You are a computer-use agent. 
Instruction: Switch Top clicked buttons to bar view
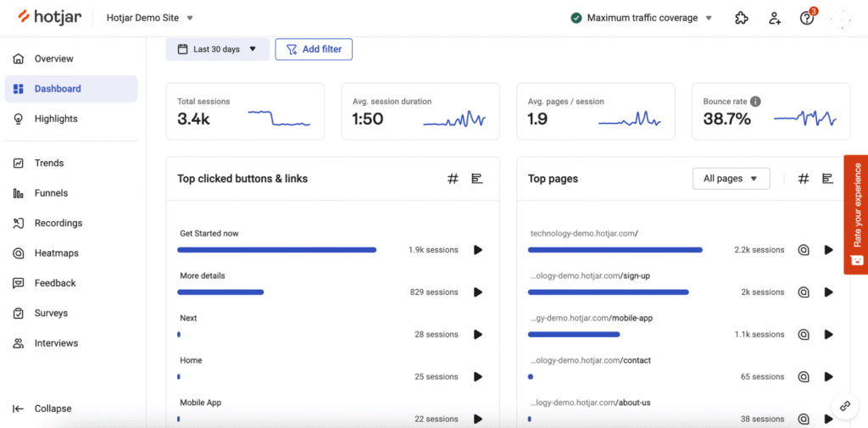(x=477, y=179)
